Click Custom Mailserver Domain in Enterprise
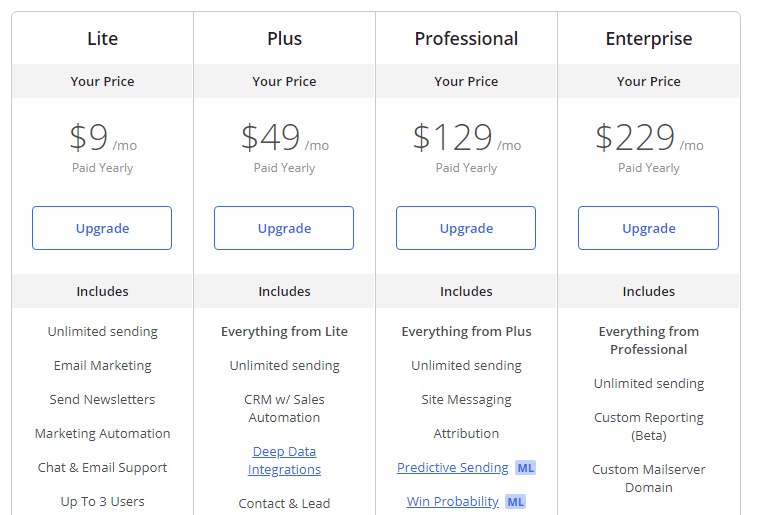Screen dimensions: 765x515 point(649,478)
